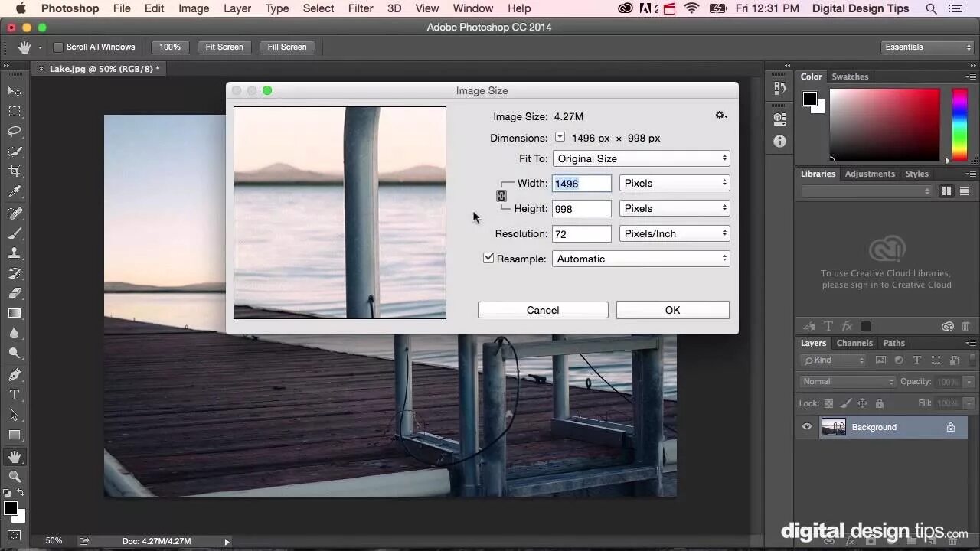Open the Resample method dropdown
Image resolution: width=980 pixels, height=551 pixels.
[641, 259]
